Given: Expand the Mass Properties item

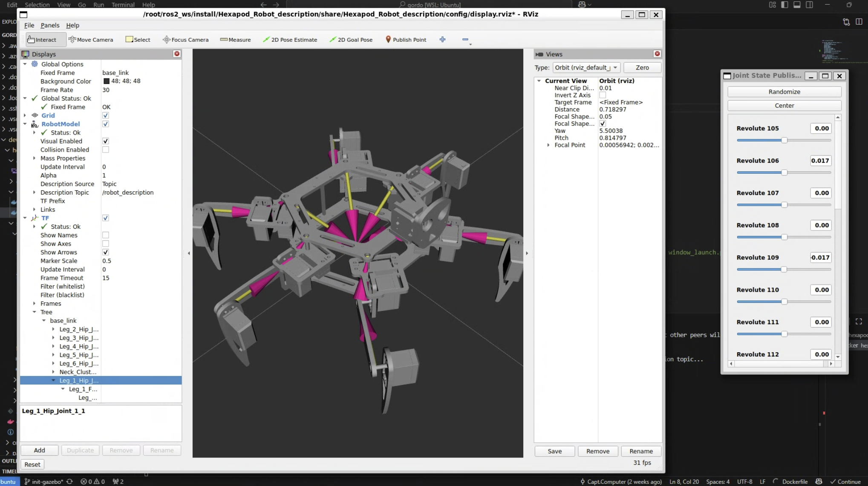Looking at the screenshot, I should point(35,158).
